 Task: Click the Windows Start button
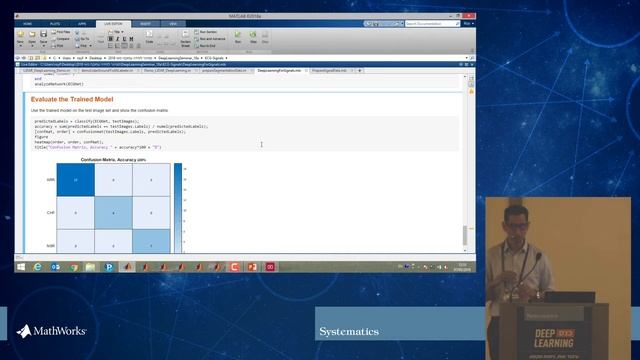tap(20, 267)
